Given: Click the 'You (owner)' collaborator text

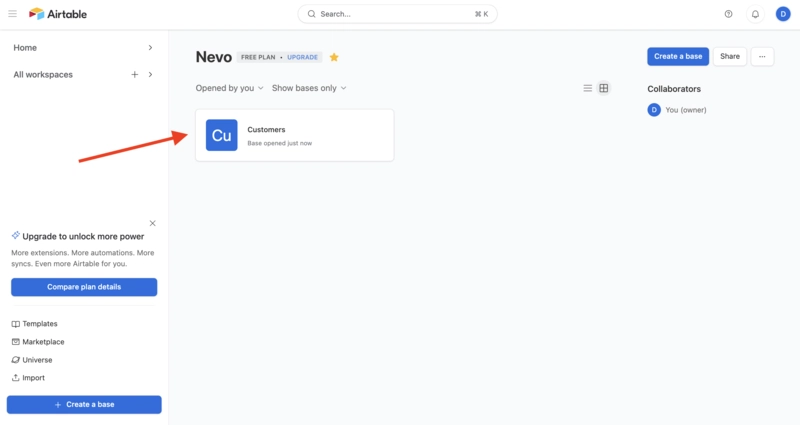Looking at the screenshot, I should [x=686, y=110].
